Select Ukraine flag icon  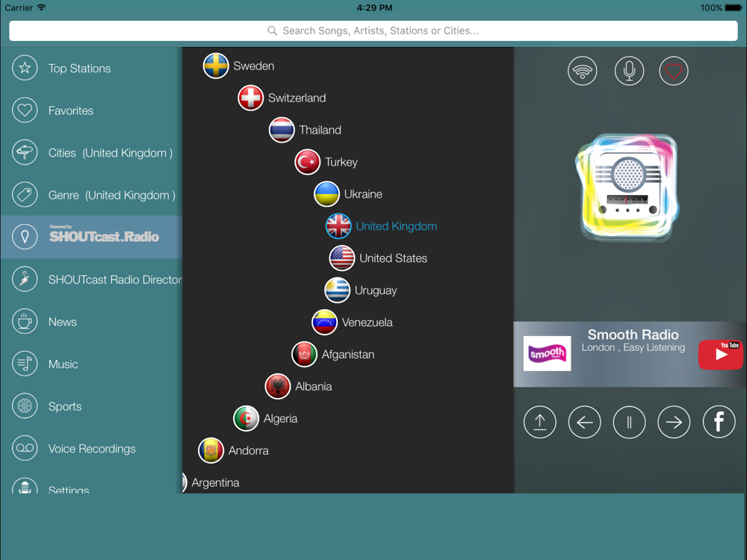327,194
